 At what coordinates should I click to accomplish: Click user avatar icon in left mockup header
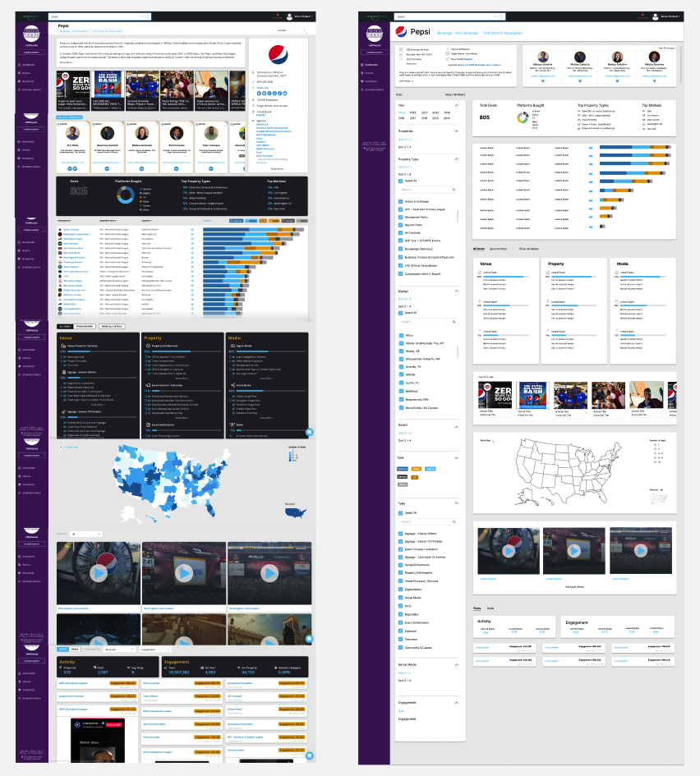(289, 16)
